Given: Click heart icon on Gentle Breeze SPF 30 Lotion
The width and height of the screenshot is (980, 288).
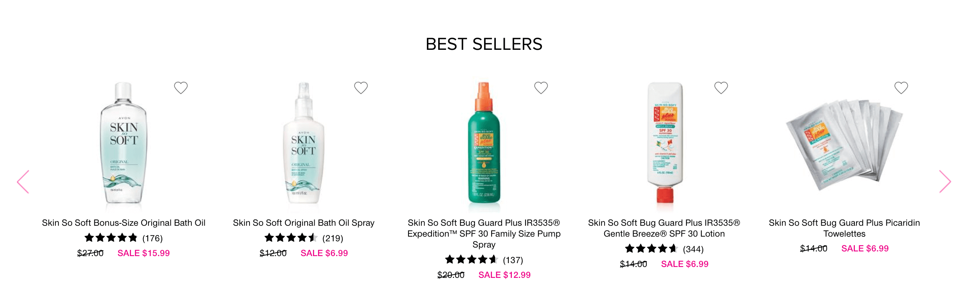Looking at the screenshot, I should (721, 88).
